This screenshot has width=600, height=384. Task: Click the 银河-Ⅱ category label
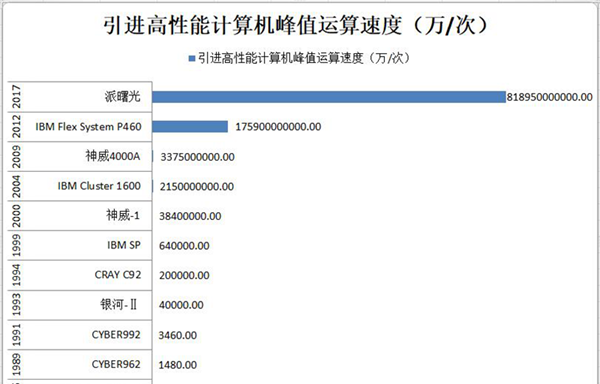[119, 304]
